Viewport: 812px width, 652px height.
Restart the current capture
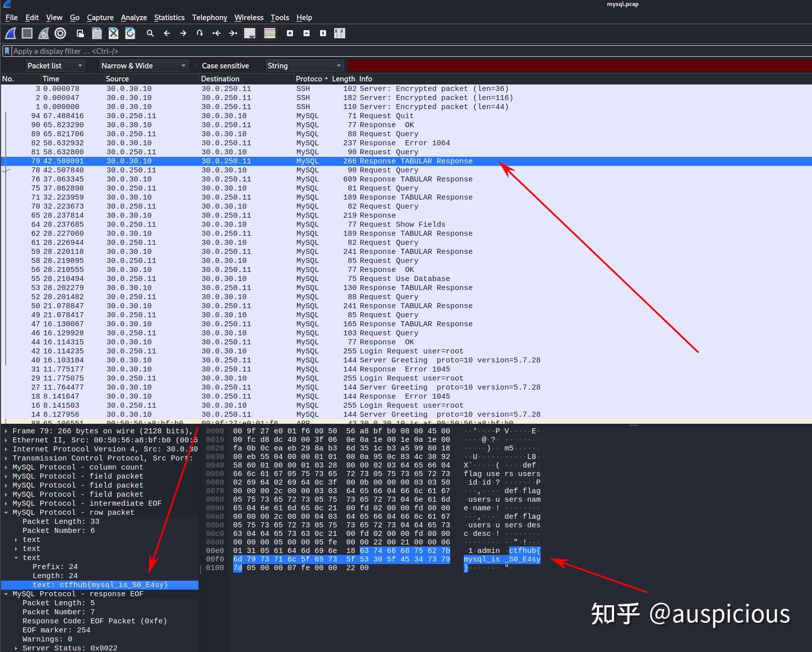click(43, 33)
